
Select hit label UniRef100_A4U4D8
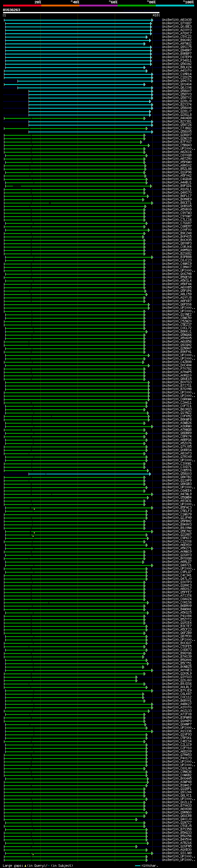[177, 118]
